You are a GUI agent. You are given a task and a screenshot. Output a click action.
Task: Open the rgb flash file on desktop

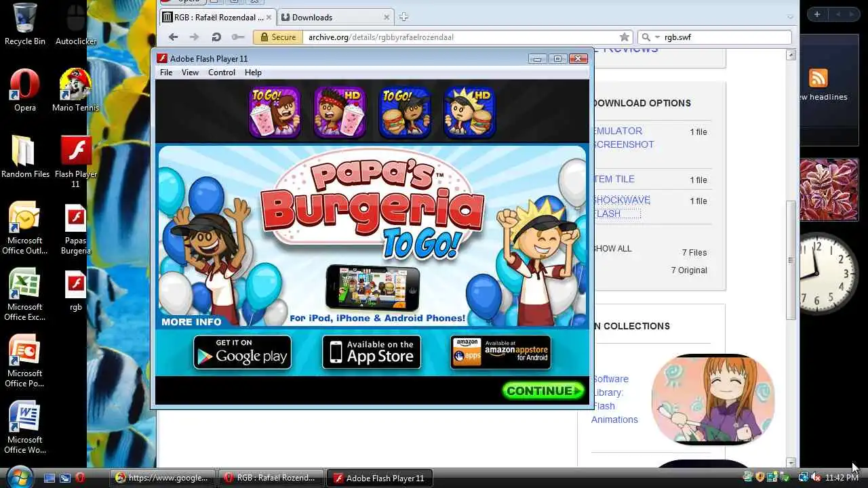[75, 290]
